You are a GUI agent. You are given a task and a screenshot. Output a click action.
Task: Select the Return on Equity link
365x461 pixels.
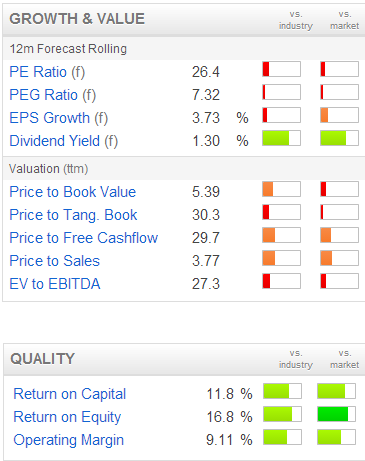(67, 417)
